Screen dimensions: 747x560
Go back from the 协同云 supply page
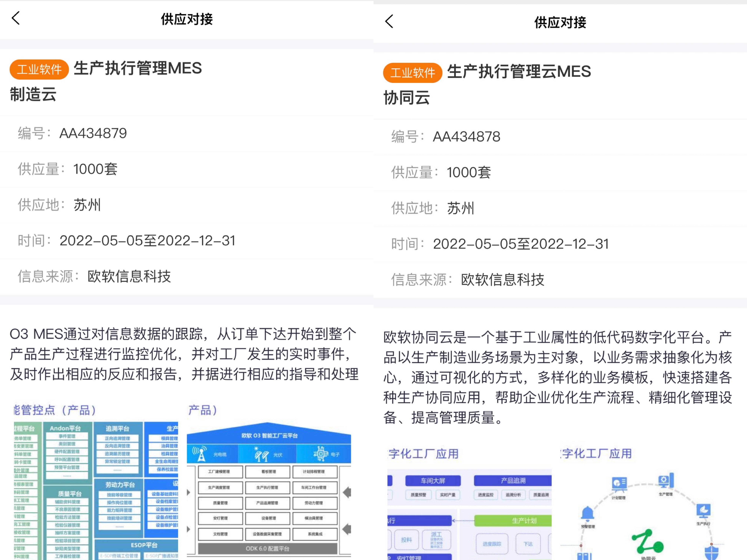[x=389, y=21]
